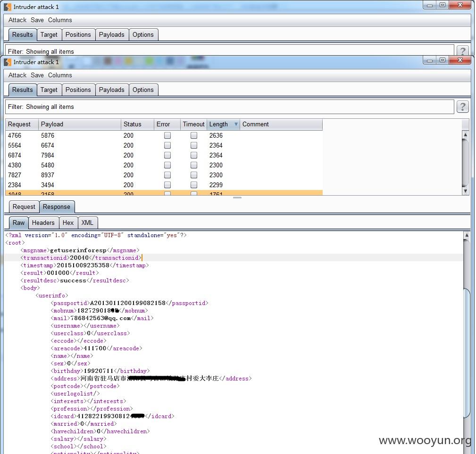Open the Payloads tab in front window
Screen dimensions: 476x454
point(112,90)
